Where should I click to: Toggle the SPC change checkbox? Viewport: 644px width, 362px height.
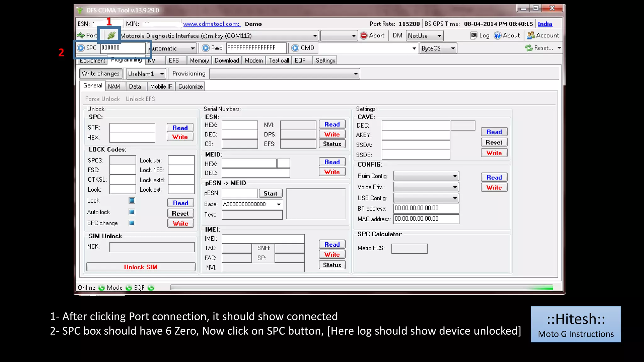pyautogui.click(x=132, y=223)
